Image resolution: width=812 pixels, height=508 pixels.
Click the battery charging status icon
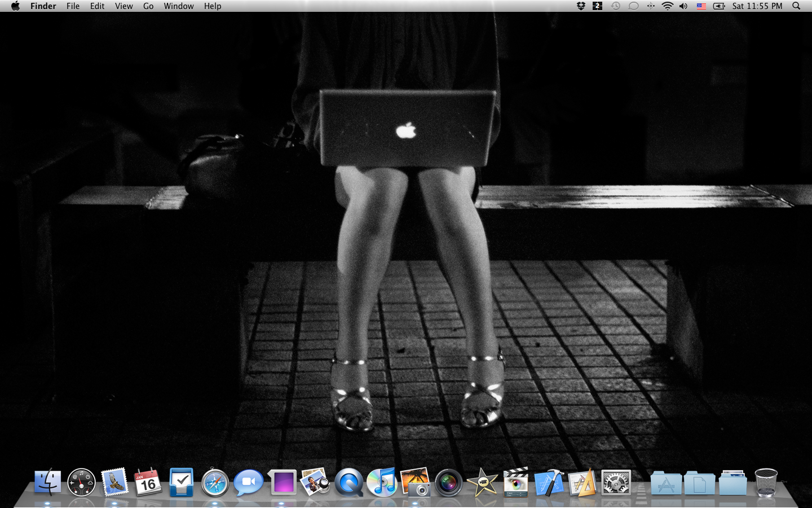720,6
